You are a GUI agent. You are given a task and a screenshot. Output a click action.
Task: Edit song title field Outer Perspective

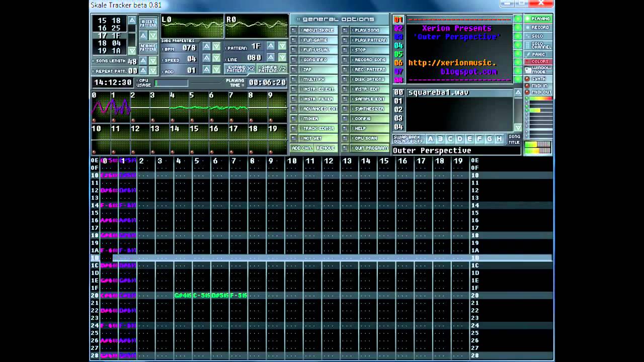456,150
